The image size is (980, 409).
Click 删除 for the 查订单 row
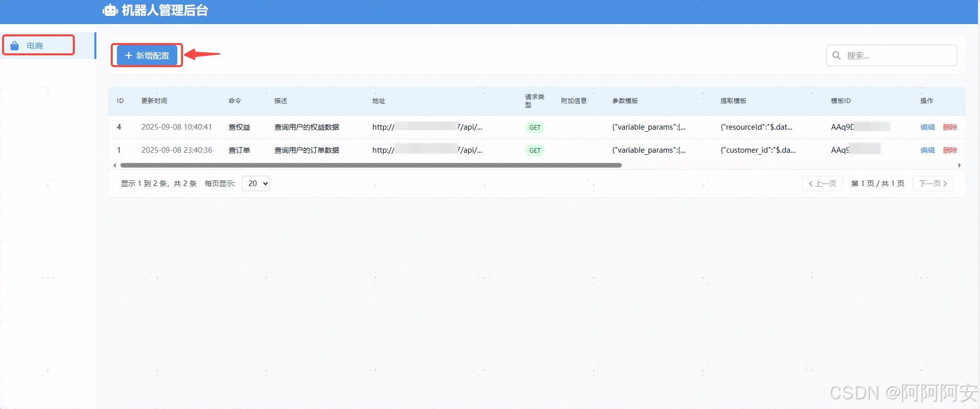(x=950, y=150)
